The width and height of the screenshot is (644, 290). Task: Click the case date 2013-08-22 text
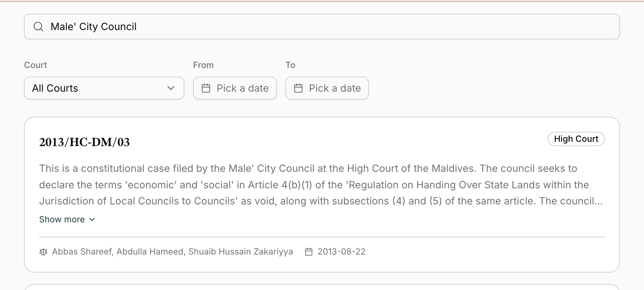tap(341, 252)
